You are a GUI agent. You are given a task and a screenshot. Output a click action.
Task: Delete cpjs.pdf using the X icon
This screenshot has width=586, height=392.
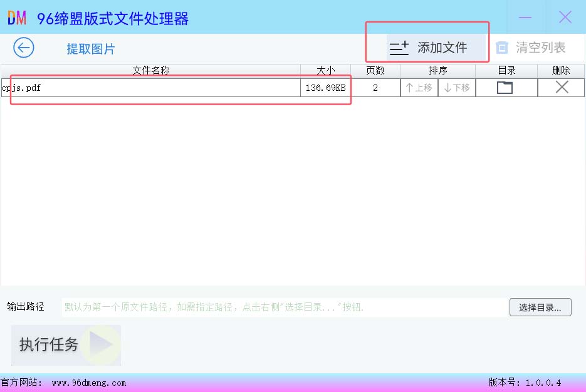tap(562, 88)
